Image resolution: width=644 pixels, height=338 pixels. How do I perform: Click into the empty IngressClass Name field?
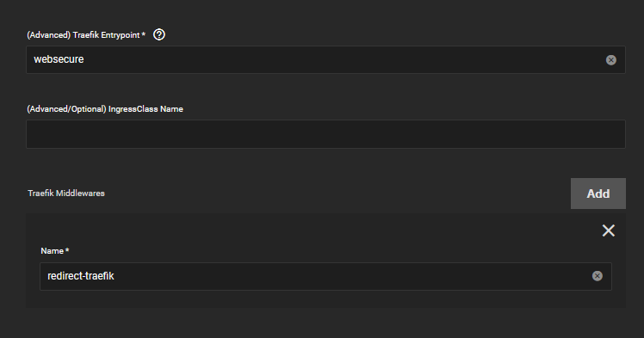point(325,134)
